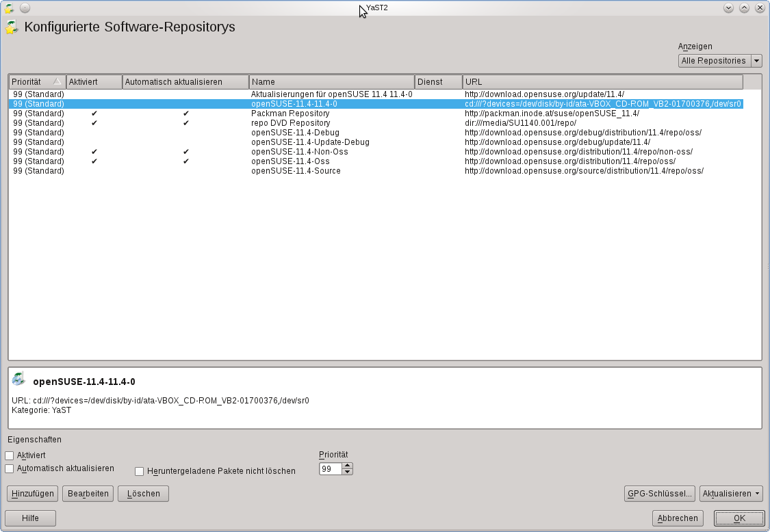Image resolution: width=770 pixels, height=532 pixels.
Task: Toggle Aktiviert checkmark for repo DVD Repository
Action: point(94,123)
